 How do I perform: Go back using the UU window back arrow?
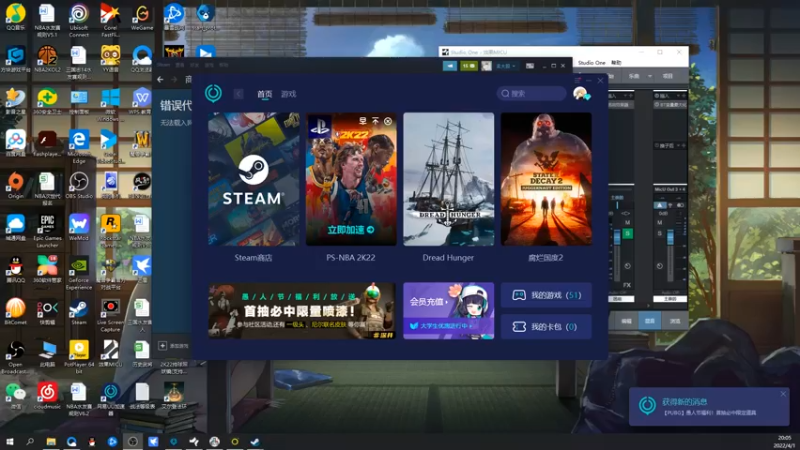(238, 94)
